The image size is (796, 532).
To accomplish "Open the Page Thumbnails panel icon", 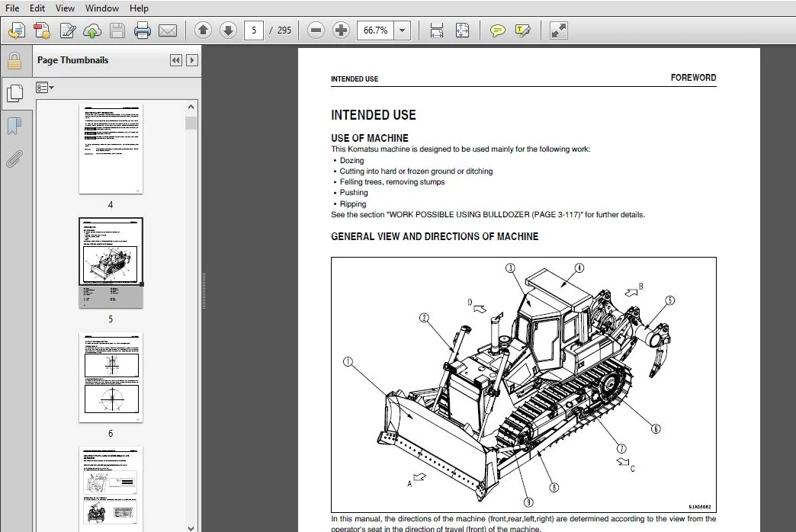I will point(15,93).
